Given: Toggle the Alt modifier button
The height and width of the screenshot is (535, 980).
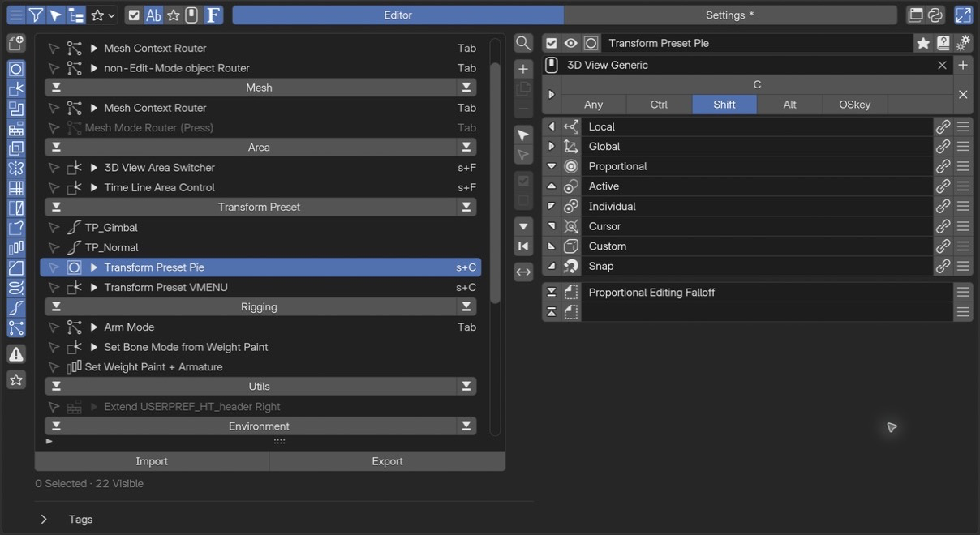Looking at the screenshot, I should pyautogui.click(x=790, y=105).
